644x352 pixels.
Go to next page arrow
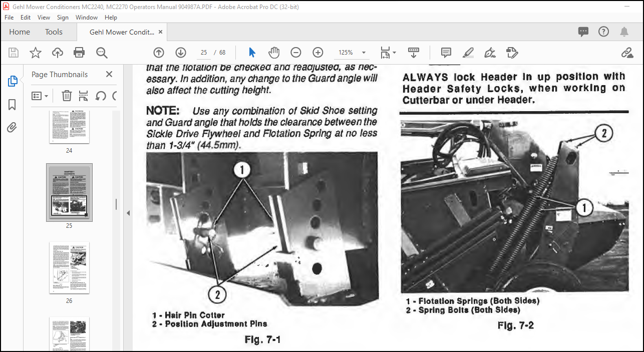point(181,53)
